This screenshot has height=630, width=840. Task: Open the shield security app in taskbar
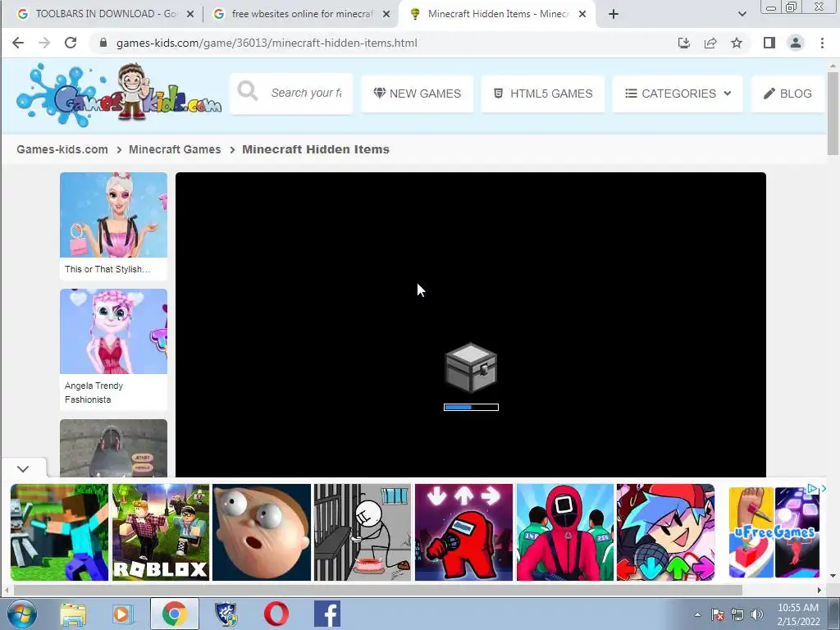(x=226, y=614)
